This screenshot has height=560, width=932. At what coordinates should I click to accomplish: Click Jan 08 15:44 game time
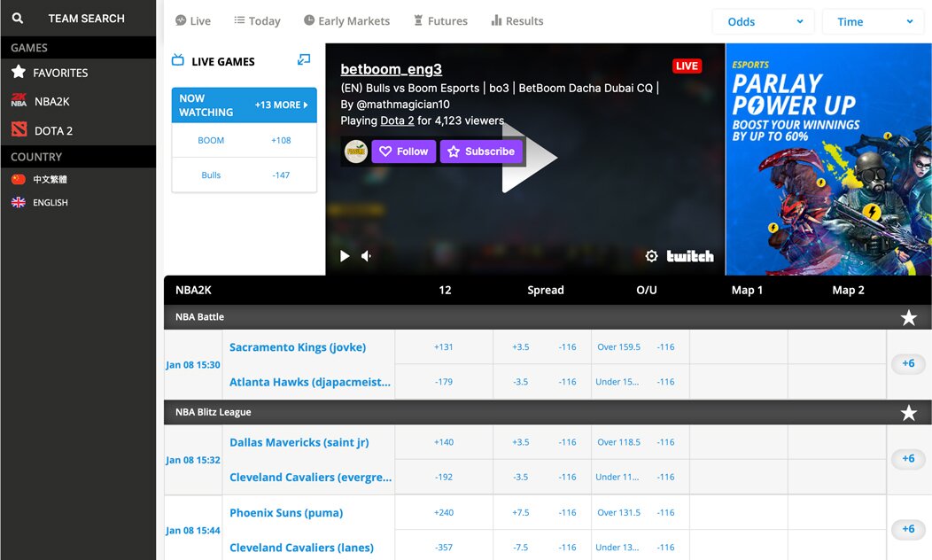click(x=192, y=530)
